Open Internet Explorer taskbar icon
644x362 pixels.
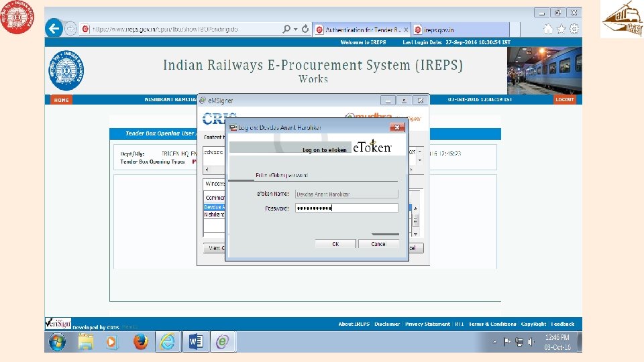(168, 341)
